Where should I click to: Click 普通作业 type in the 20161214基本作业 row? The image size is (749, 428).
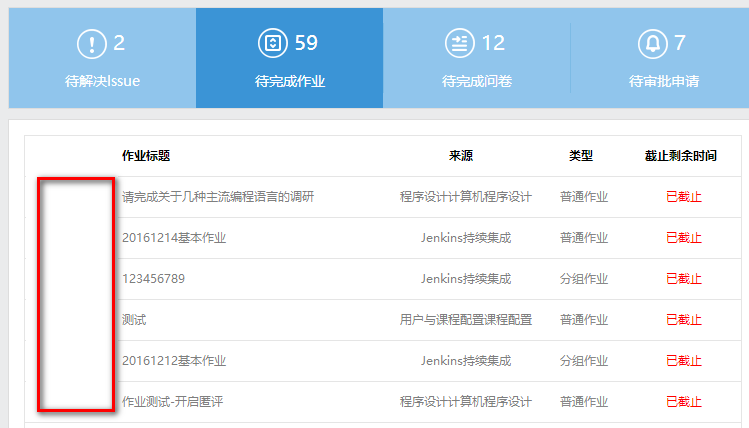pyautogui.click(x=584, y=238)
